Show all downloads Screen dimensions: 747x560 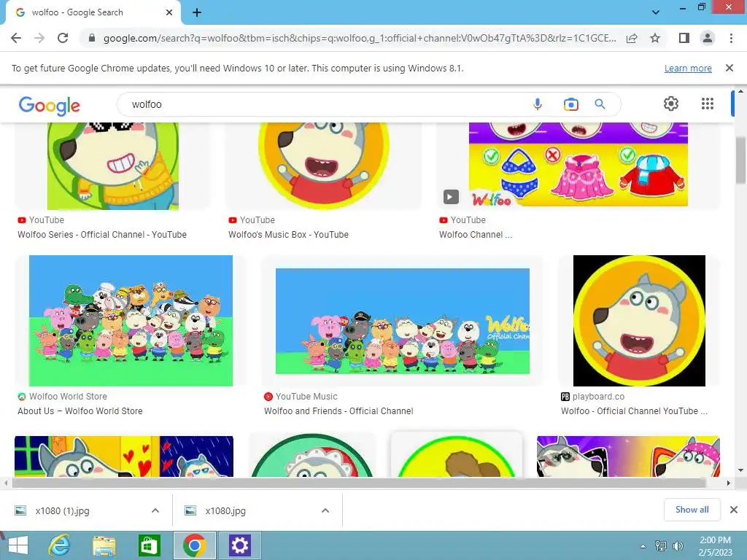692,510
